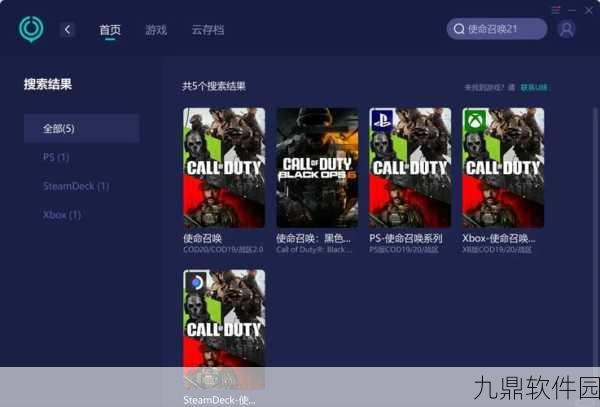Switch to the 游戏 tab
The height and width of the screenshot is (407, 600).
156,29
